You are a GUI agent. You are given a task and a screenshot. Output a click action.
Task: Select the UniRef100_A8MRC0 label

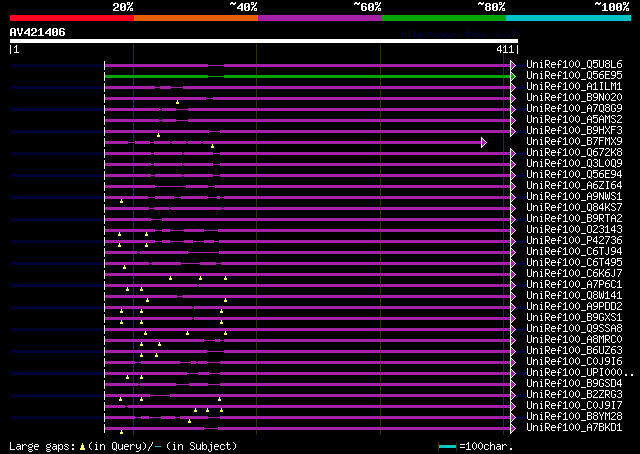(574, 340)
